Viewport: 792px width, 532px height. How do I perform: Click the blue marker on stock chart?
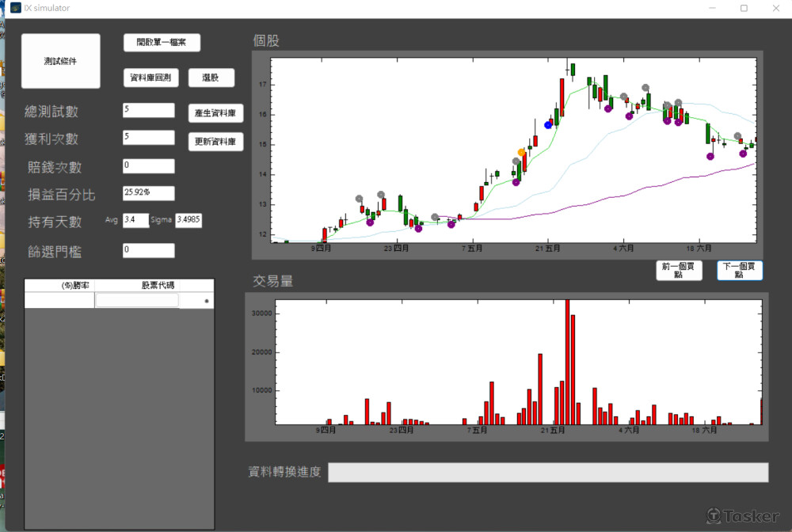(548, 125)
